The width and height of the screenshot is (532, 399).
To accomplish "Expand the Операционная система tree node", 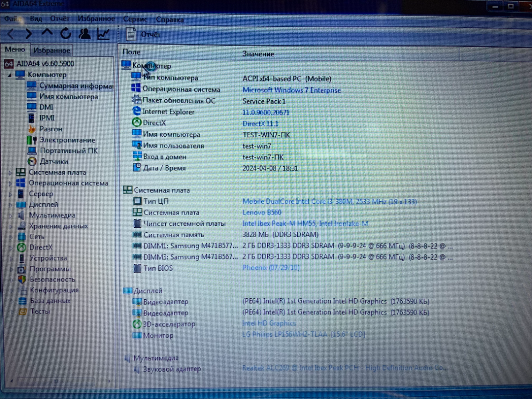I will [x=10, y=183].
